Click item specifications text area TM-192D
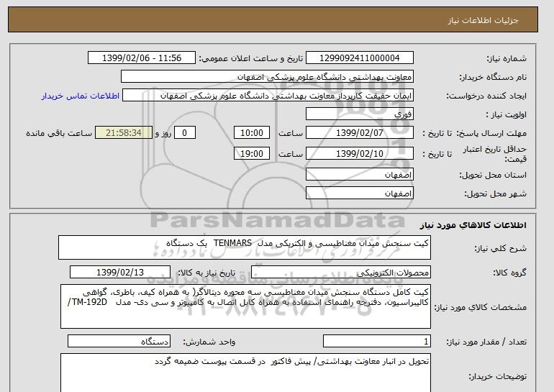554x392 pixels. point(245,306)
